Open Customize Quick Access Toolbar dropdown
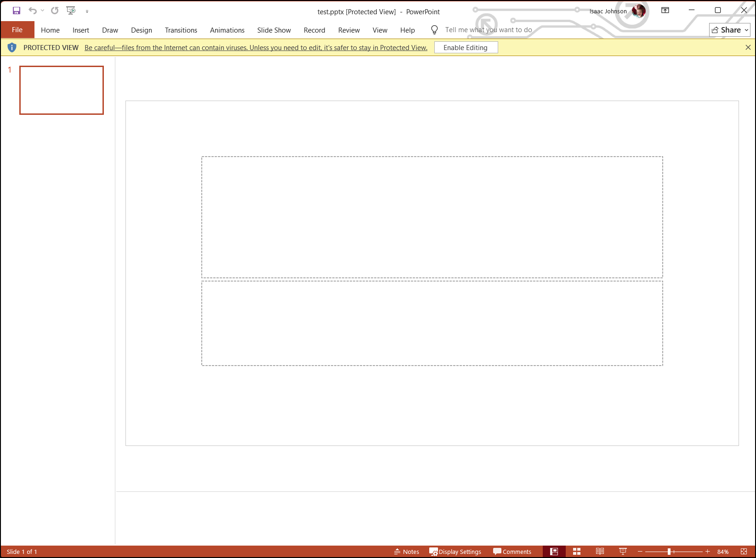This screenshot has height=558, width=756. click(x=87, y=11)
